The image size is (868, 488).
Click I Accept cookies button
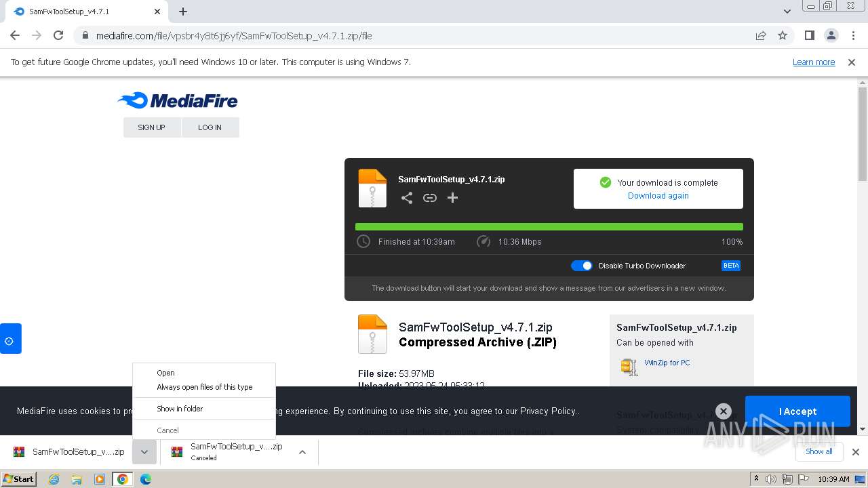click(x=797, y=411)
